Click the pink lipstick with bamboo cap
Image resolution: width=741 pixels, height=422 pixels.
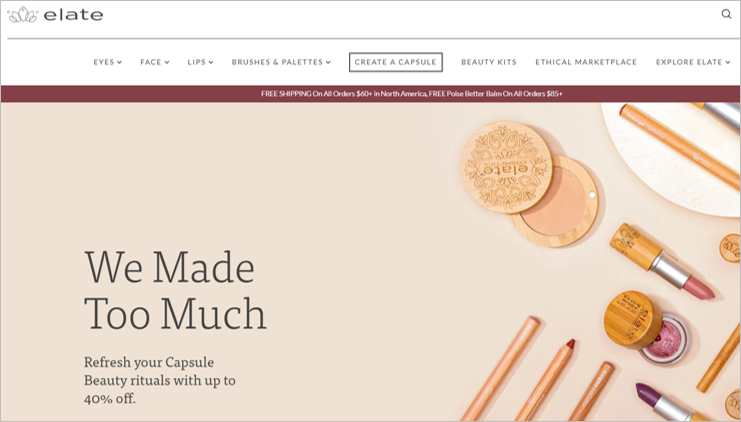[x=662, y=261]
